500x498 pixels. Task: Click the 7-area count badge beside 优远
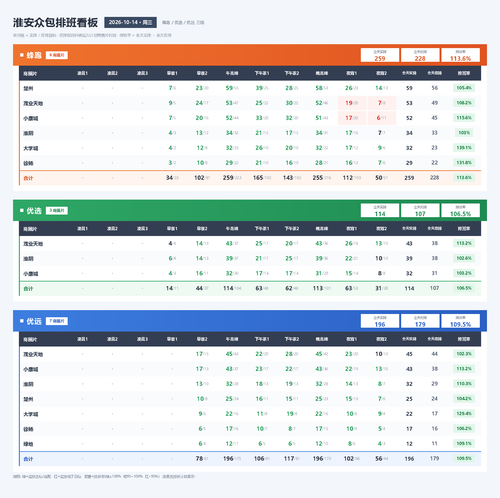[57, 321]
